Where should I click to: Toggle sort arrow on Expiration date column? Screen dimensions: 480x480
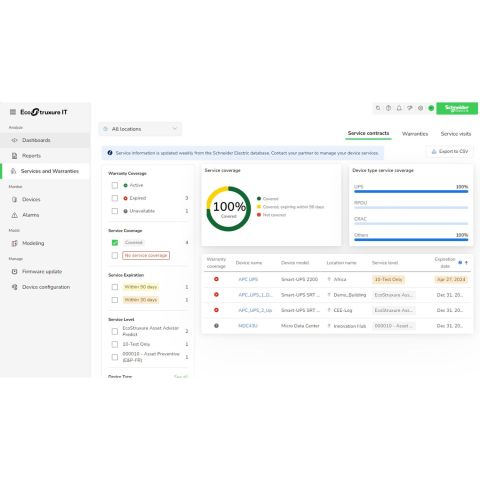(x=466, y=263)
